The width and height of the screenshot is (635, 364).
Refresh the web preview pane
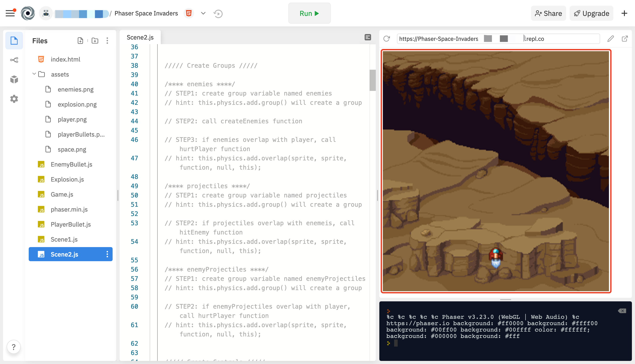pos(387,39)
